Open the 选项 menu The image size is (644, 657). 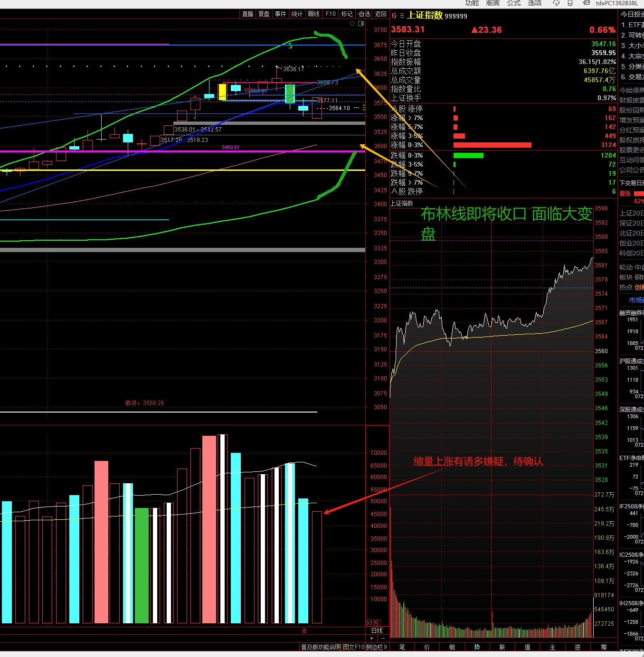point(534,3)
